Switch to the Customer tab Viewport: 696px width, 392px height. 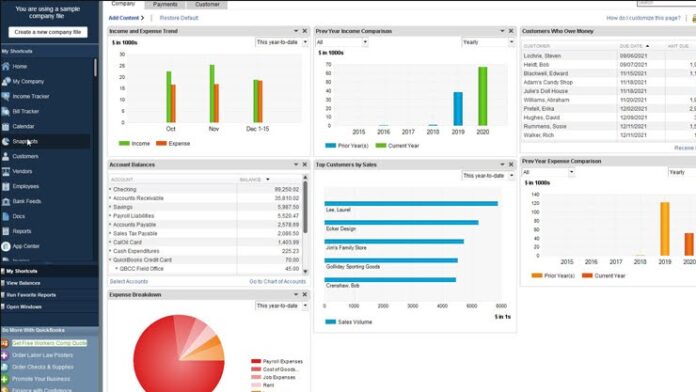[207, 4]
